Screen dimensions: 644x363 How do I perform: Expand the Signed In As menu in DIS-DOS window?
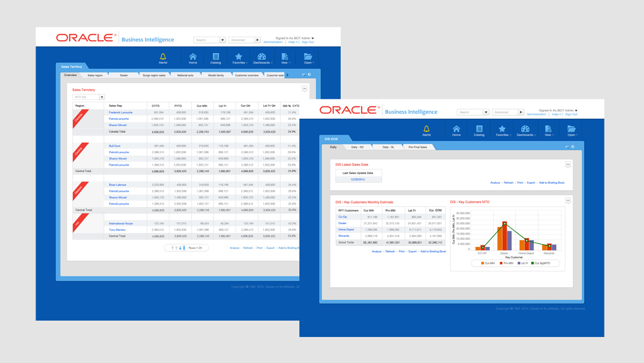[576, 110]
